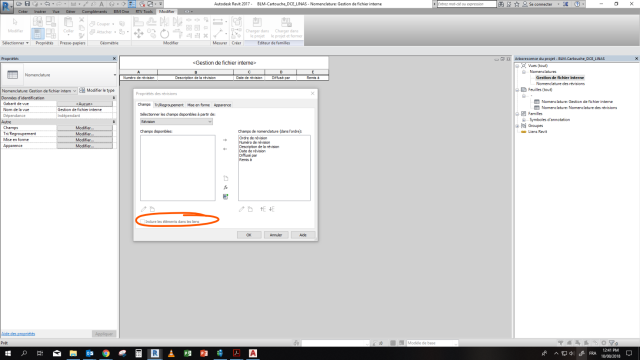
Task: Click the Open folder icon in quick access toolbar
Action: coord(19,4)
